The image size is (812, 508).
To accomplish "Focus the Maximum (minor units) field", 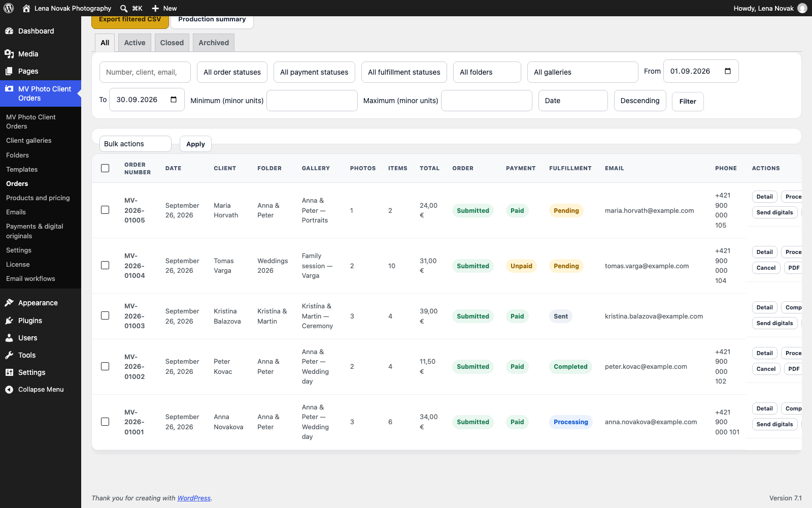I will tap(487, 101).
